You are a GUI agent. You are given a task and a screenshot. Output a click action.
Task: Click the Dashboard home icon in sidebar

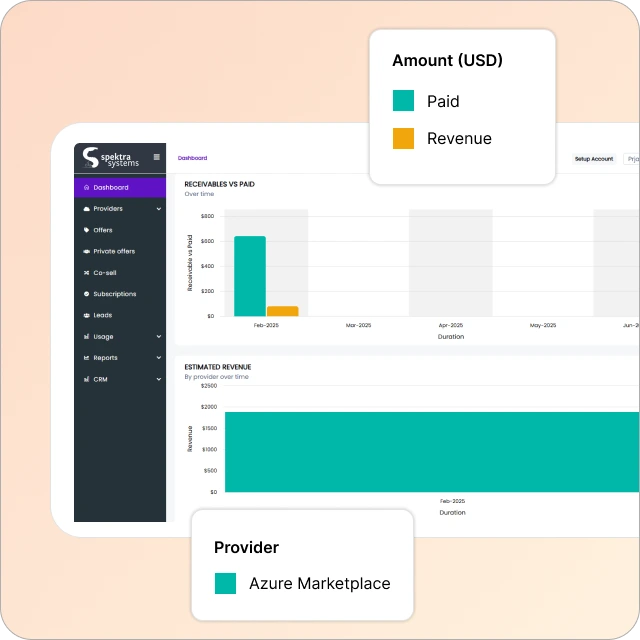(x=87, y=188)
